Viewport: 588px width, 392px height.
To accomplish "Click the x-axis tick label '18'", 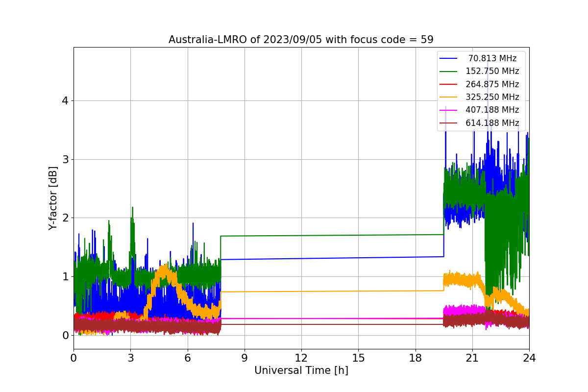I will coord(416,358).
